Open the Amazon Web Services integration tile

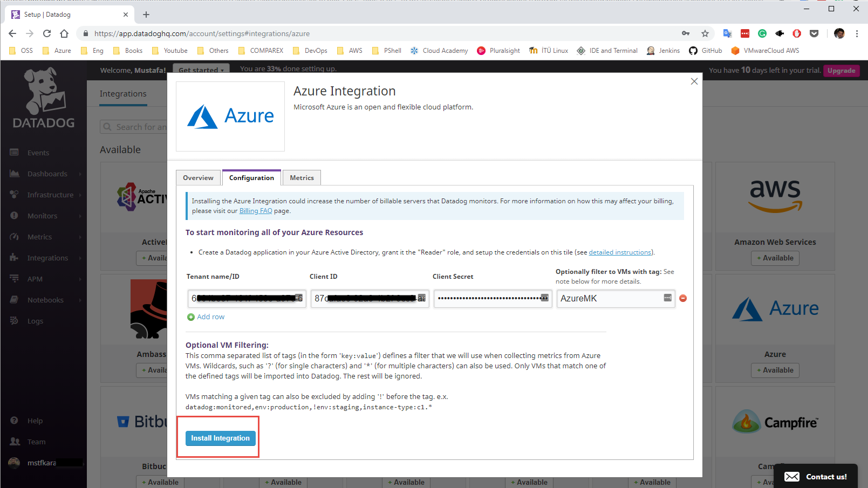click(775, 216)
